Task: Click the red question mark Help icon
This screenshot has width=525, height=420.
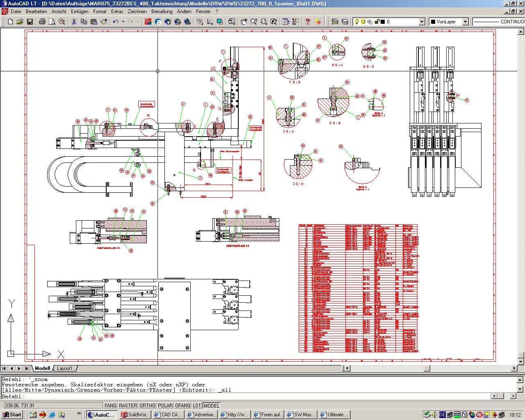Action: click(308, 22)
